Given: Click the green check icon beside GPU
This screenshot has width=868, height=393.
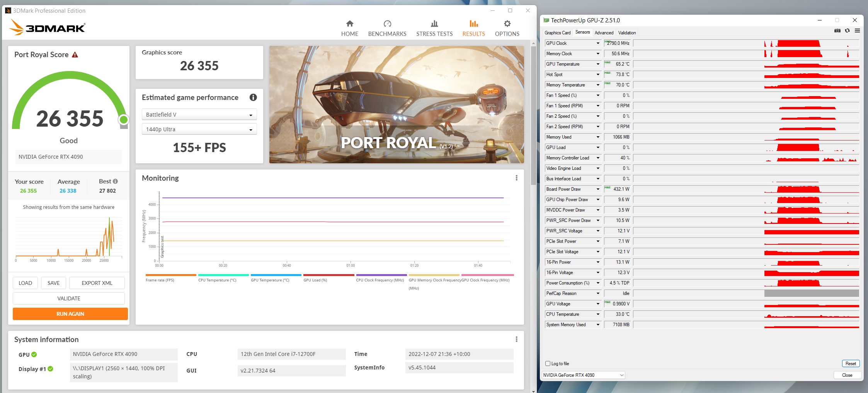Looking at the screenshot, I should click(34, 354).
